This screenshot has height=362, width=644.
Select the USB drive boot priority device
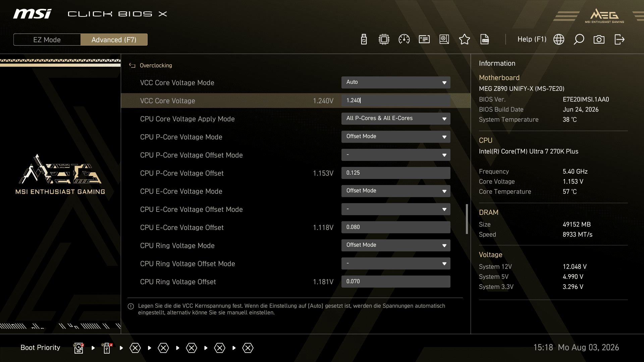pos(107,348)
